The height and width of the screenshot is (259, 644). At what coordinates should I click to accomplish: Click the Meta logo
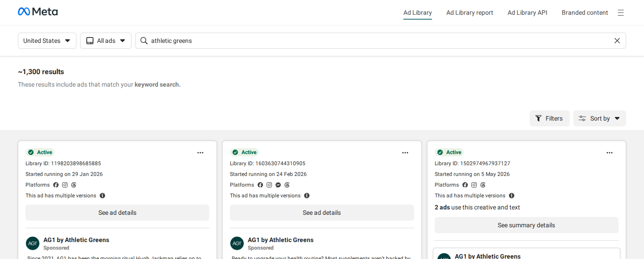coord(38,12)
